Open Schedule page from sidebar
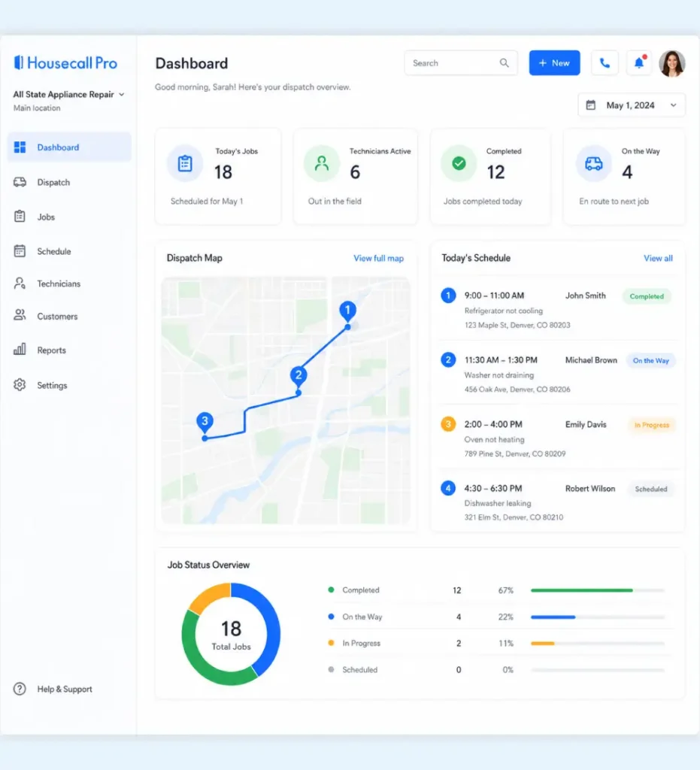The image size is (700, 770). pyautogui.click(x=54, y=251)
